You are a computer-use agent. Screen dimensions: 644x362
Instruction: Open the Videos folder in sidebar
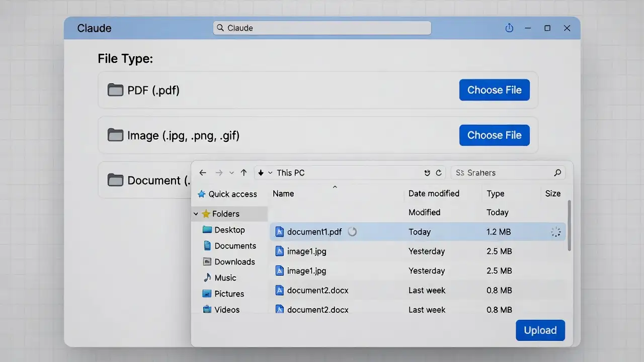[x=226, y=310]
